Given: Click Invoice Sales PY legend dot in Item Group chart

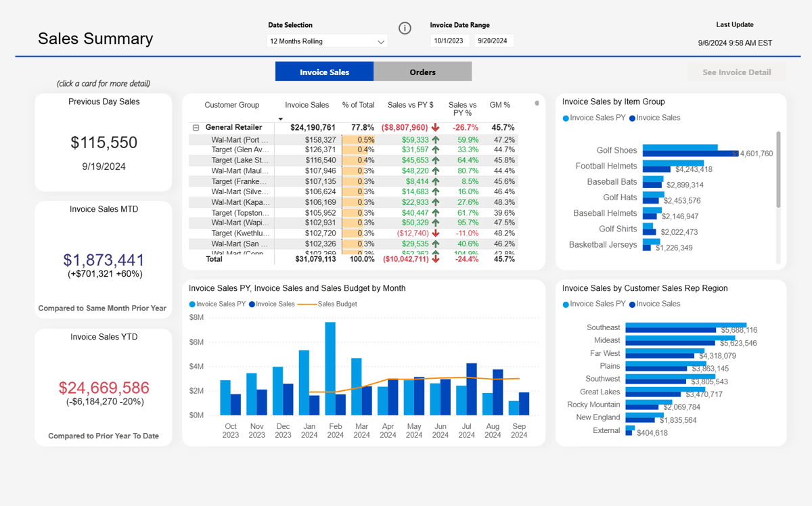Looking at the screenshot, I should pos(566,118).
